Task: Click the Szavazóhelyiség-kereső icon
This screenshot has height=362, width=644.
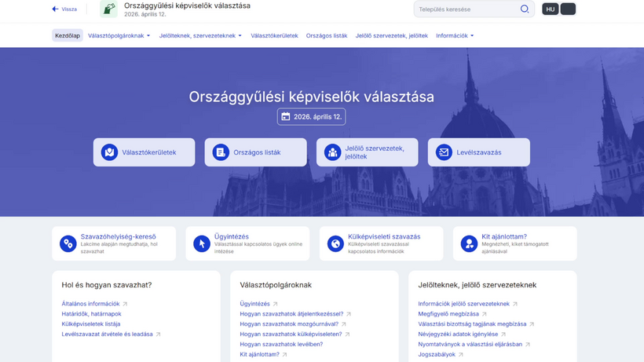Action: coord(68,243)
